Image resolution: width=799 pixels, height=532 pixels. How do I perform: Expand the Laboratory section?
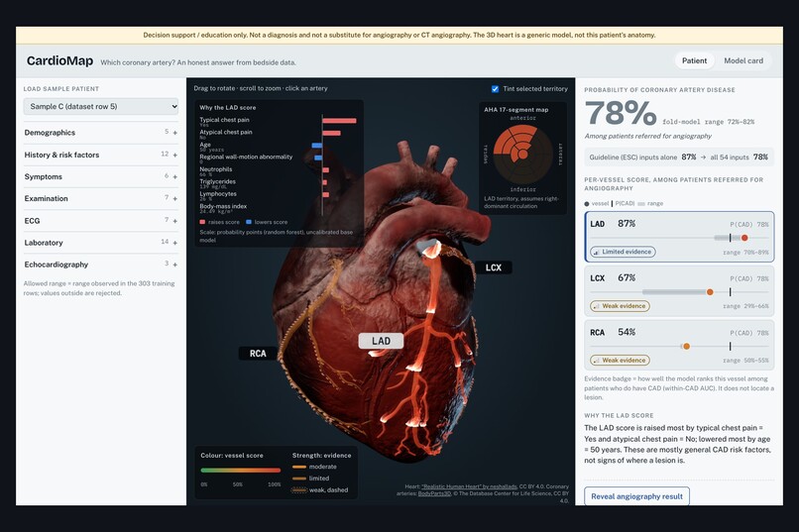(101, 243)
